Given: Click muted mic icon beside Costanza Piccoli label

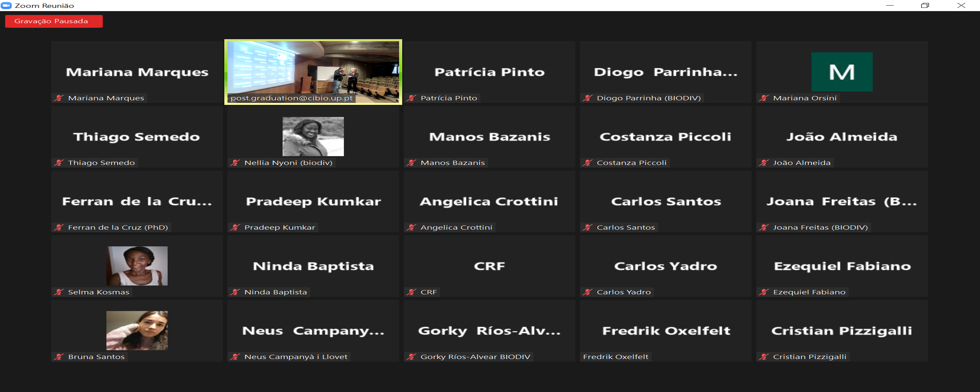Looking at the screenshot, I should click(x=587, y=163).
